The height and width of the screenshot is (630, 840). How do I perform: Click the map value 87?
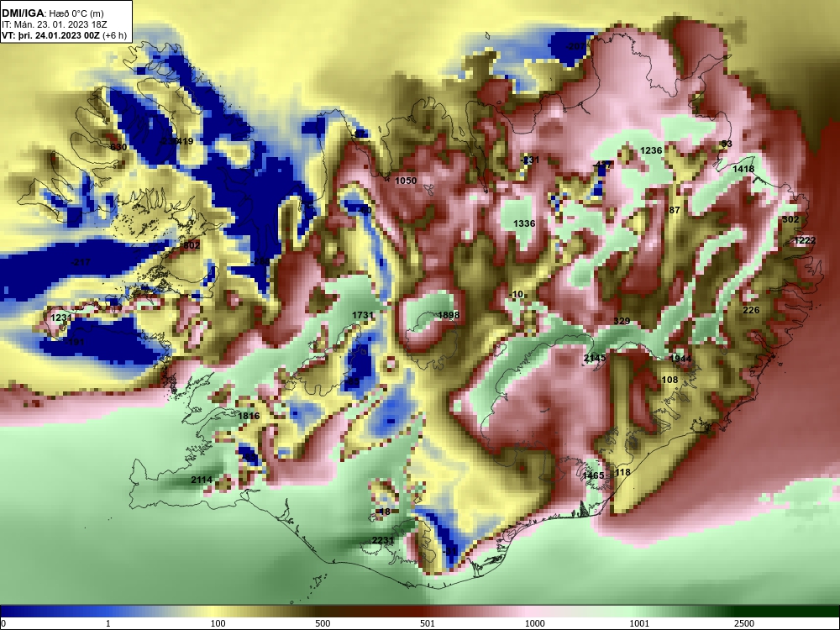(x=675, y=210)
